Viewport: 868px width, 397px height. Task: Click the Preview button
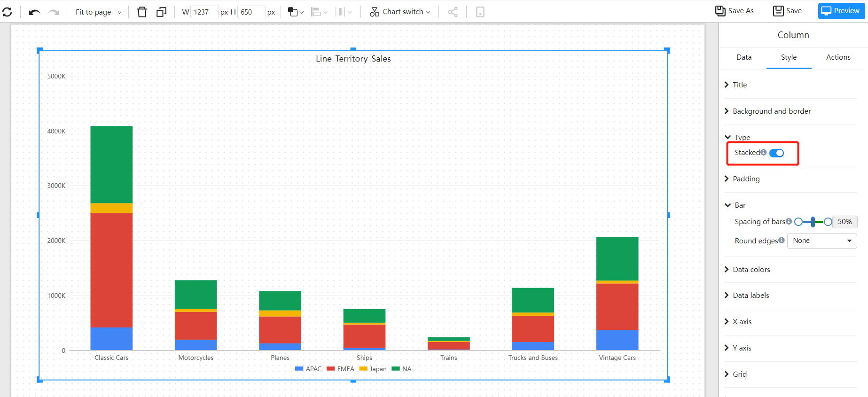tap(841, 11)
